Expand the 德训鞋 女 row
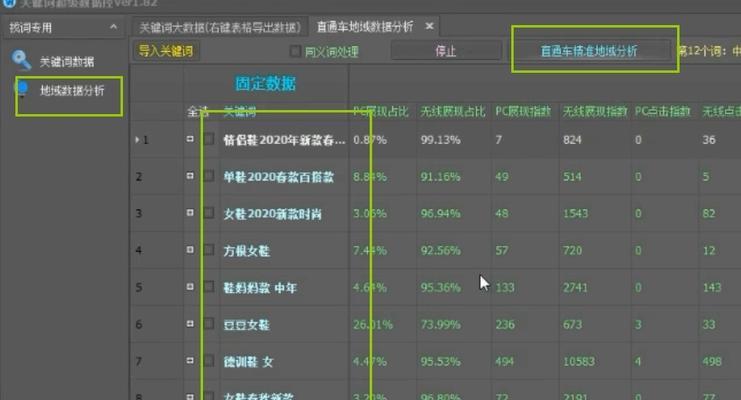 coord(190,362)
